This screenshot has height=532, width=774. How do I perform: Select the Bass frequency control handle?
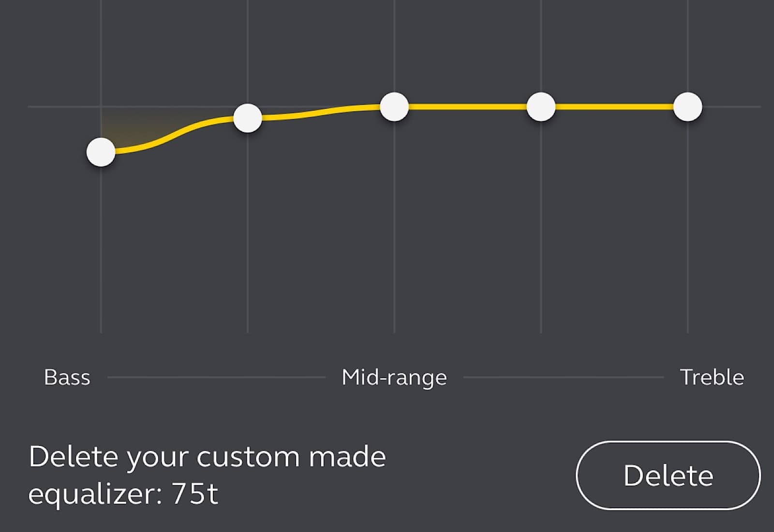(x=102, y=152)
